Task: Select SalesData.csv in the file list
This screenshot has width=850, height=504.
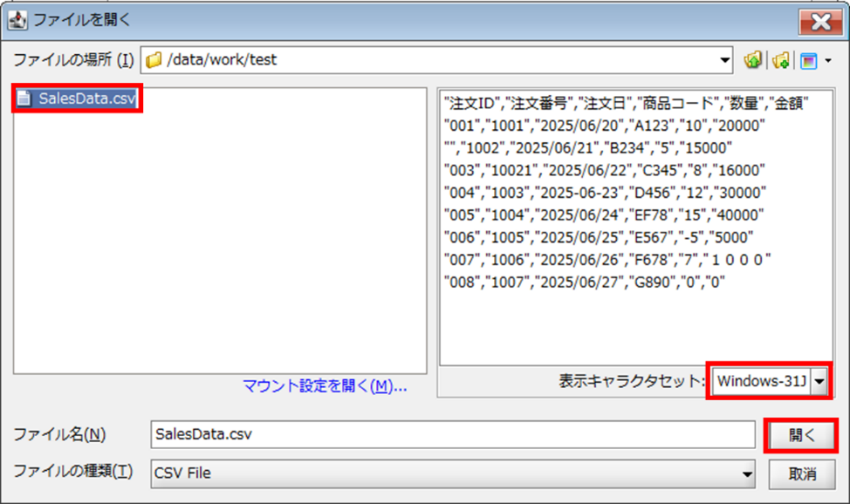Action: pyautogui.click(x=86, y=99)
